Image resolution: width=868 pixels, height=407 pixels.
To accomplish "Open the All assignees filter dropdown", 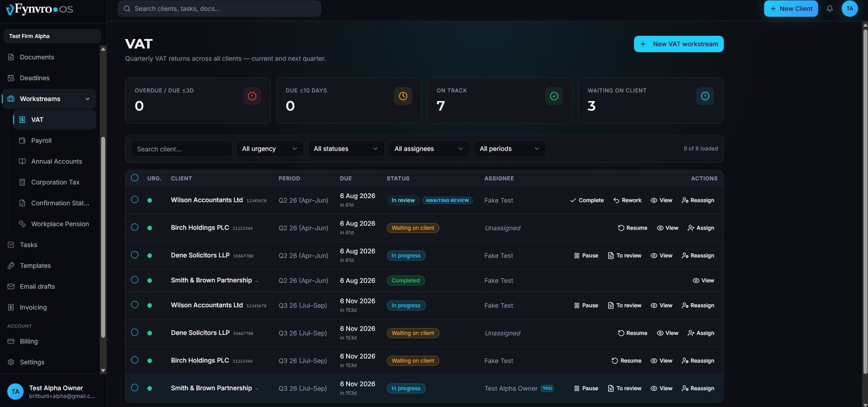I will (429, 149).
